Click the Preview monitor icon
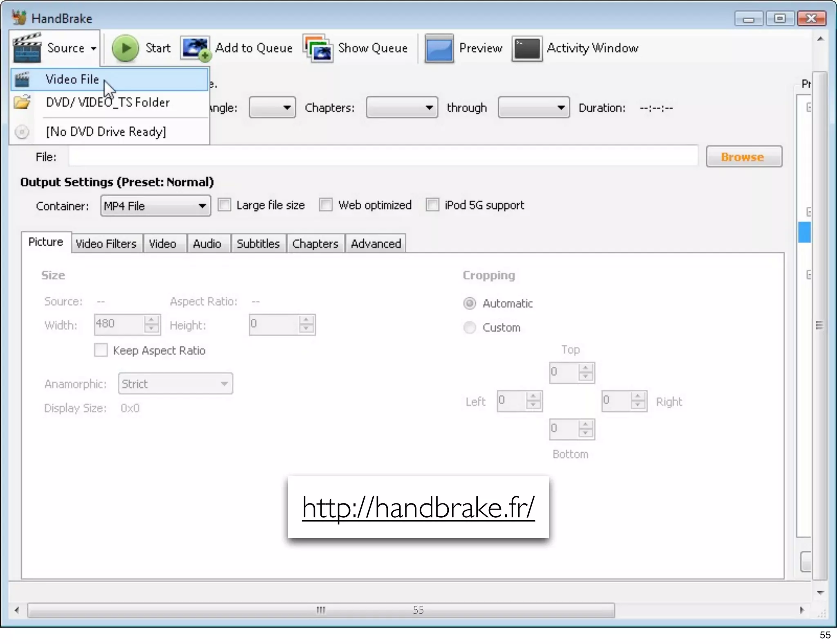 tap(439, 48)
